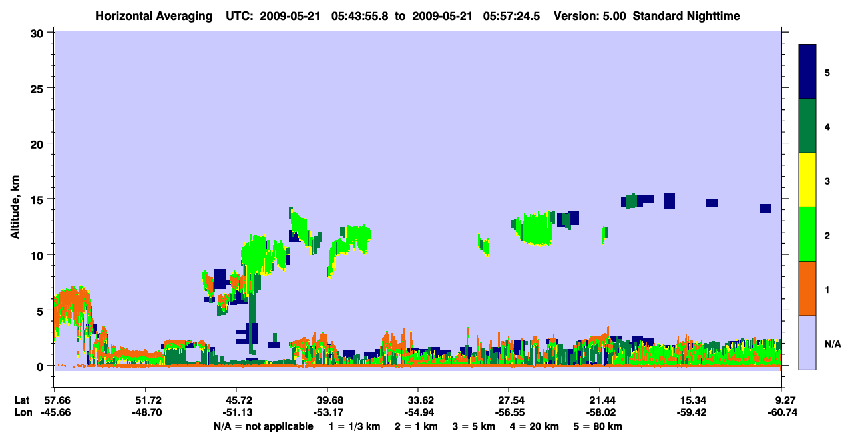Click the bright green level 2 colorbar segment
Image resolution: width=868 pixels, height=445 pixels.
coord(807,234)
